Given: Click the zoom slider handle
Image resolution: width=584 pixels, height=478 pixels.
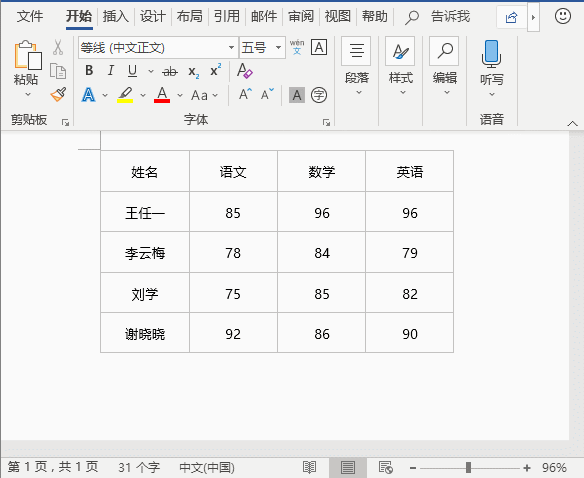Looking at the screenshot, I should pos(469,468).
